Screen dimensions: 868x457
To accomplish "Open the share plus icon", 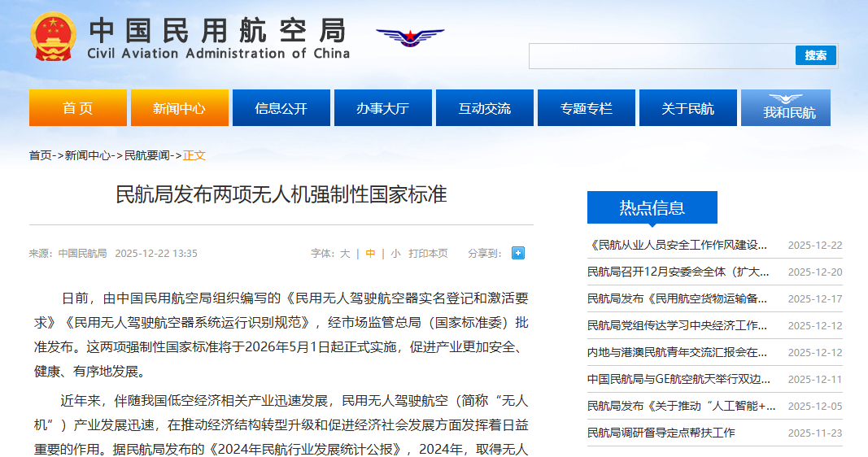I will pyautogui.click(x=518, y=253).
